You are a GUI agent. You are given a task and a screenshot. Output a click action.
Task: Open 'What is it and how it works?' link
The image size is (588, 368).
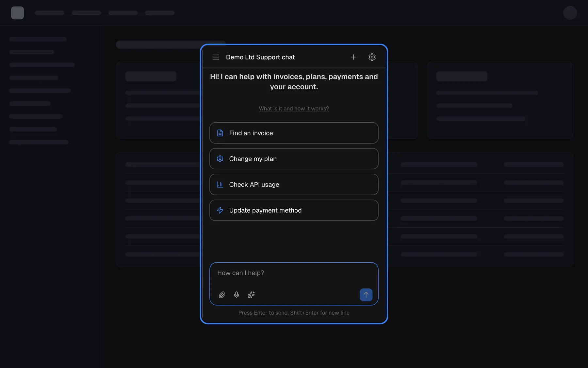[x=294, y=108]
